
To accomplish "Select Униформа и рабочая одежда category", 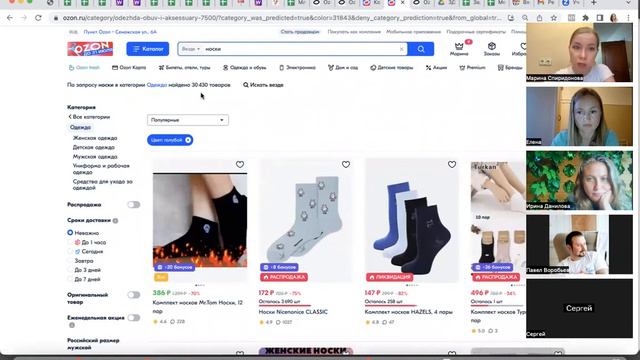I will click(101, 169).
